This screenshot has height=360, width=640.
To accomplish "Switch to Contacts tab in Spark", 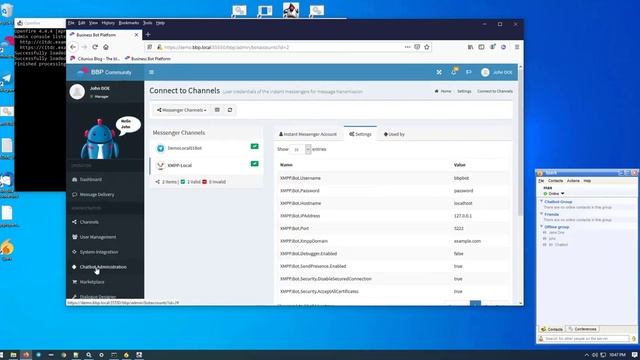I will 552,329.
